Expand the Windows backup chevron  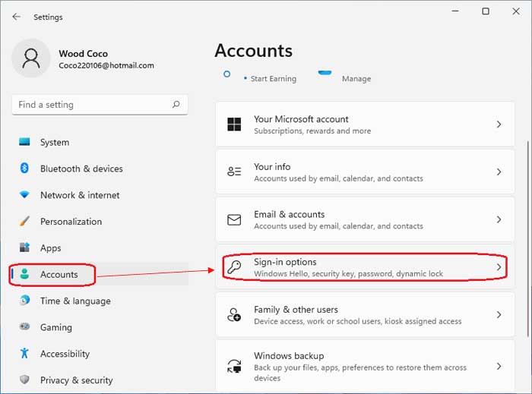[x=499, y=366]
